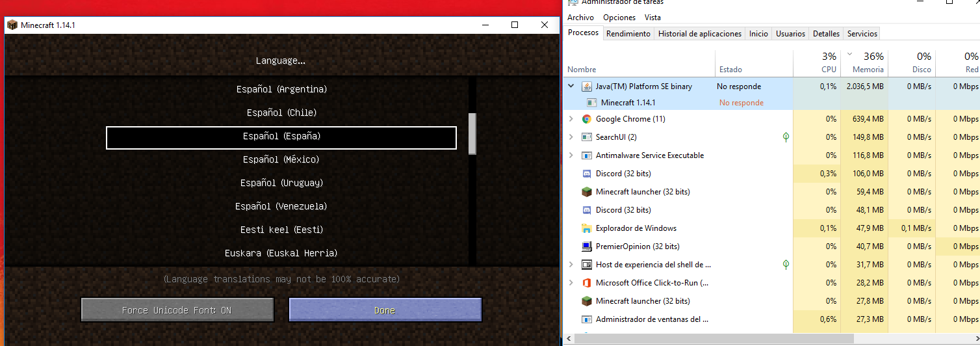Screen dimensions: 980x346
Task: Expand the SearchUI (2) process group
Action: 571,137
